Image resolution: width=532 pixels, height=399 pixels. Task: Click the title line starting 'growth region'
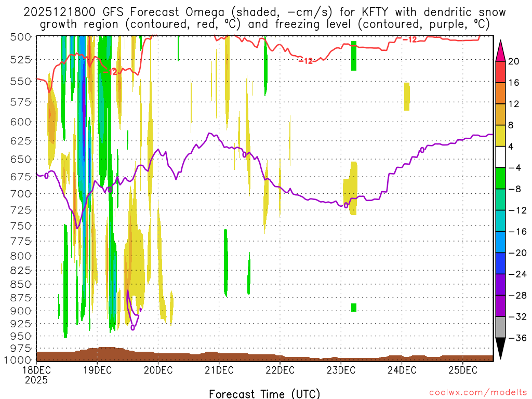(264, 24)
